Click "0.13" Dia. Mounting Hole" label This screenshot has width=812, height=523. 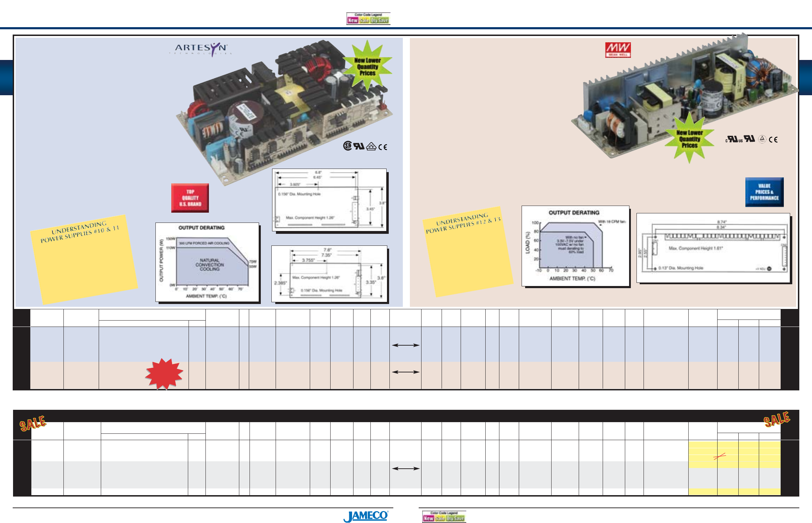[681, 268]
